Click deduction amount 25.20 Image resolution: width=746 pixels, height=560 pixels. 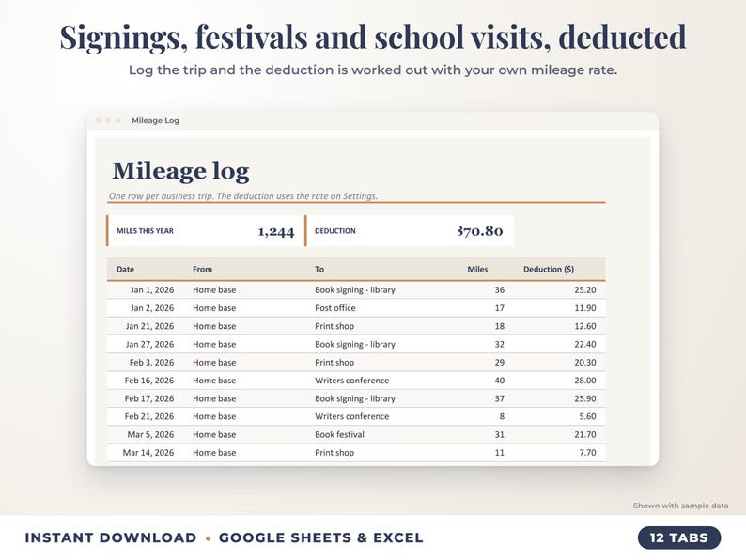pyautogui.click(x=584, y=289)
